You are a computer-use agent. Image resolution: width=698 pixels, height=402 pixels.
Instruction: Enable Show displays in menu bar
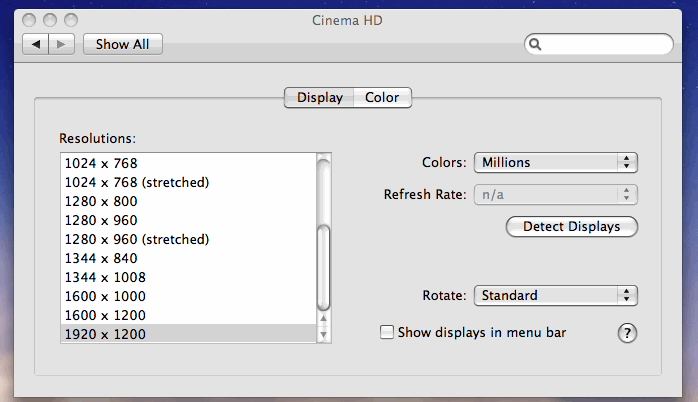coord(387,333)
